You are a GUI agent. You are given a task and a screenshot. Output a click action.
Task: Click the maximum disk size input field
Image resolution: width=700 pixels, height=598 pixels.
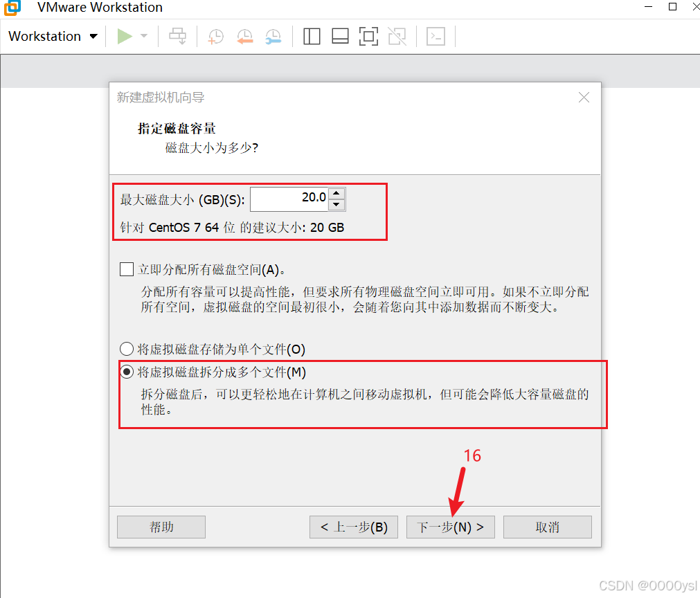[289, 199]
